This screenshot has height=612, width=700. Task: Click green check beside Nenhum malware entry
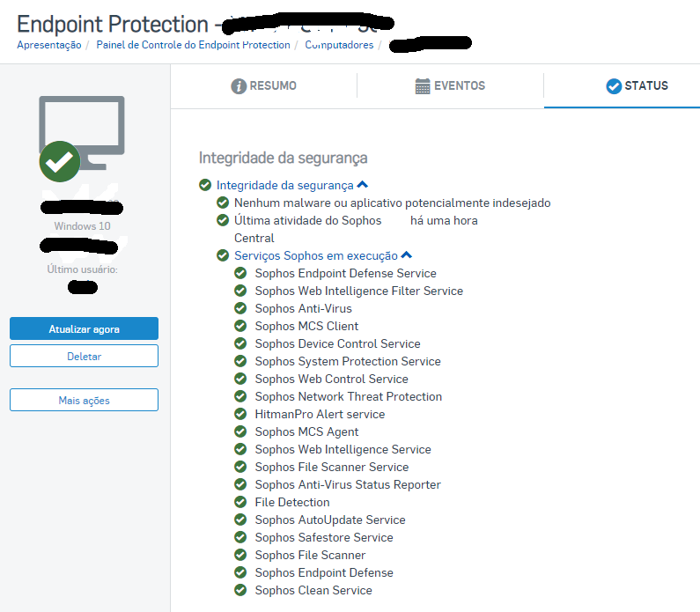click(x=223, y=203)
